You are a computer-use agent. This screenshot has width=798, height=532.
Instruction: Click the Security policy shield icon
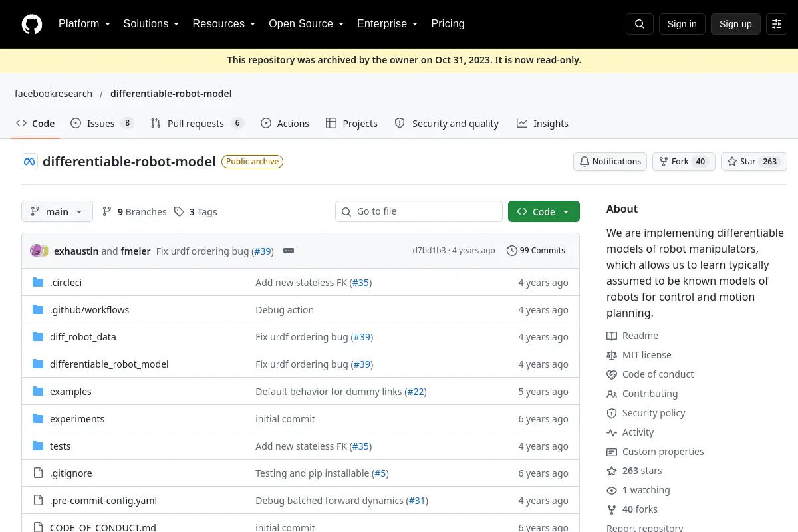click(x=612, y=413)
